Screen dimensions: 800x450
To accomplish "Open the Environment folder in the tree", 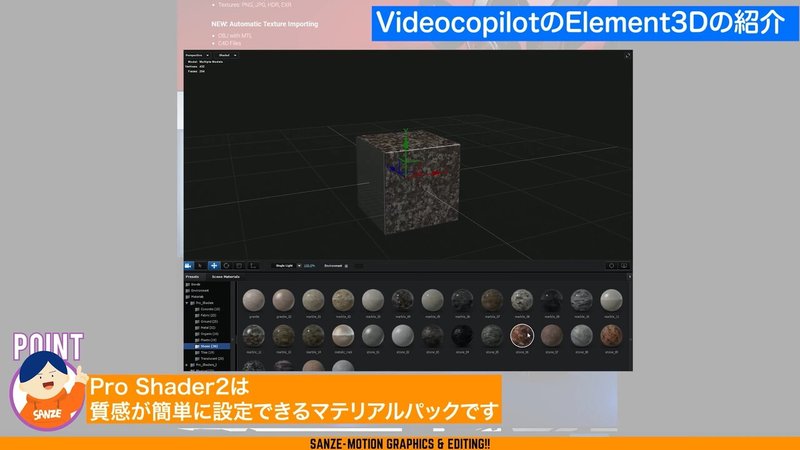I will point(197,290).
